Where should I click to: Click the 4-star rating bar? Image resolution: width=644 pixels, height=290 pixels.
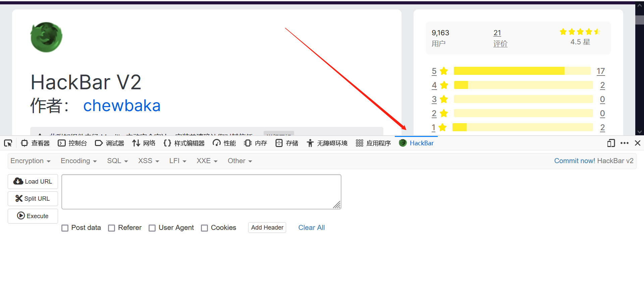[524, 85]
